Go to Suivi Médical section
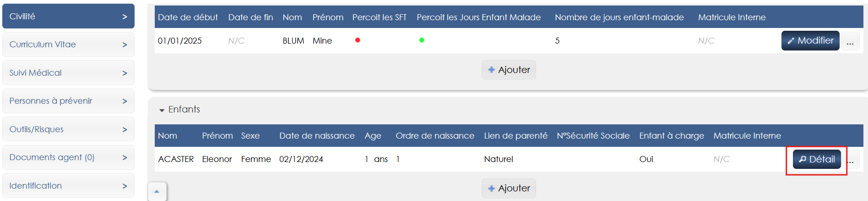This screenshot has width=868, height=201. tap(68, 73)
